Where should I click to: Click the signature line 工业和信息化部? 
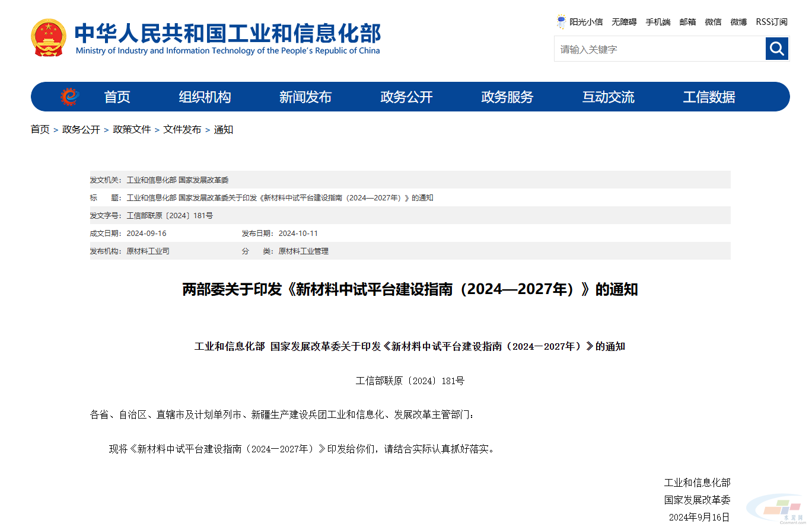coord(698,483)
